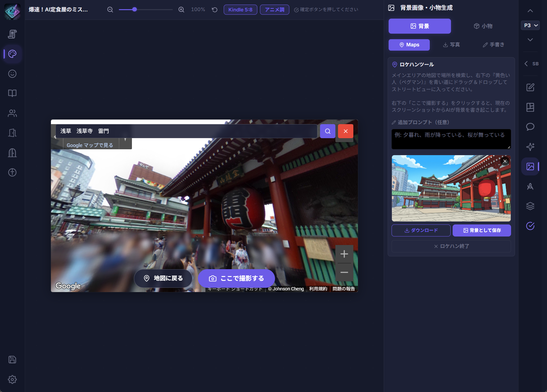Click 背景として保存 button
The image size is (547, 392).
482,230
